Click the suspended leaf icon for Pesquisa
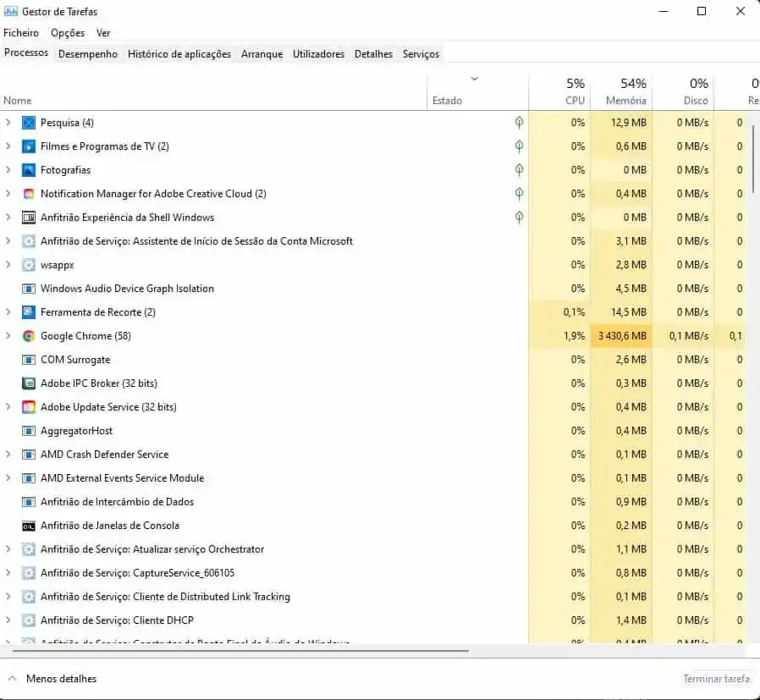 point(519,123)
